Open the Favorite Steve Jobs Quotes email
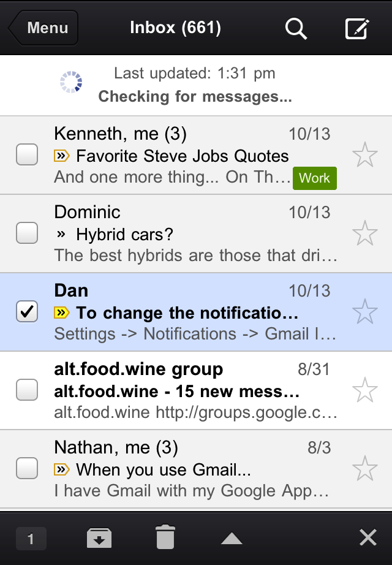This screenshot has width=392, height=565. tap(183, 156)
